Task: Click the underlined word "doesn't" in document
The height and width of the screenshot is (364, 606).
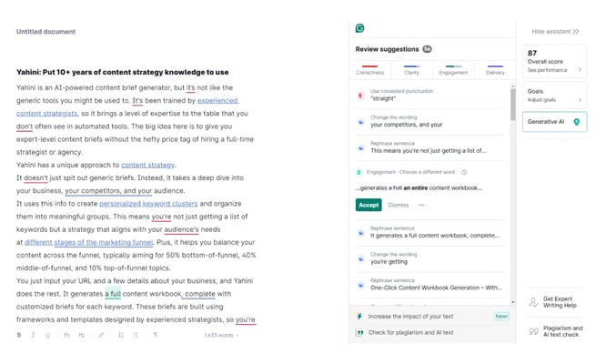Action: pyautogui.click(x=36, y=178)
